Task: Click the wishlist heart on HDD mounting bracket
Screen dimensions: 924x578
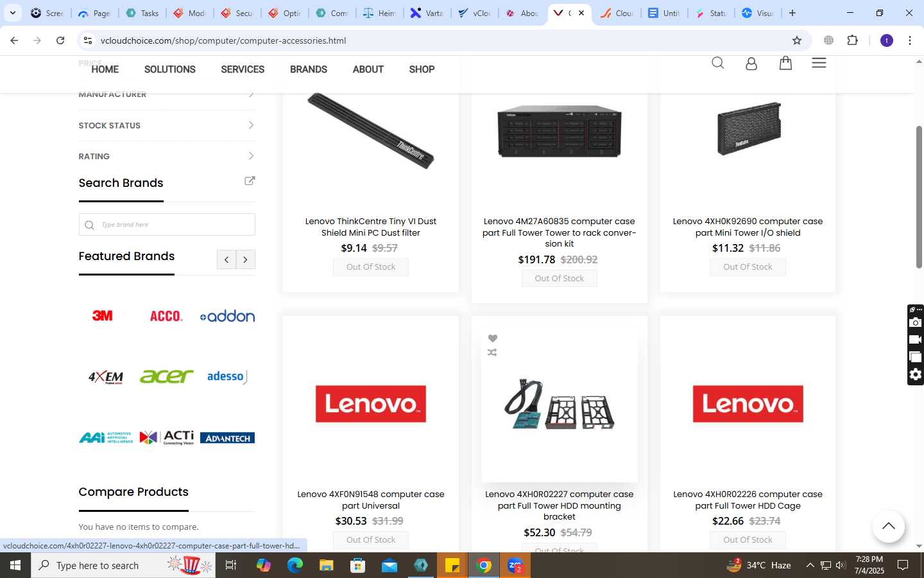Action: (492, 338)
